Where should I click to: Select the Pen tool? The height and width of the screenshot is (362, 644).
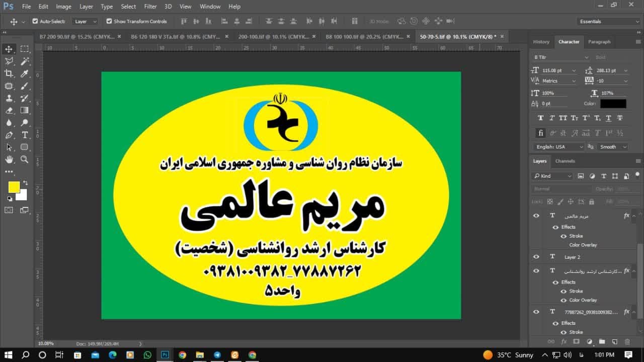tap(9, 135)
